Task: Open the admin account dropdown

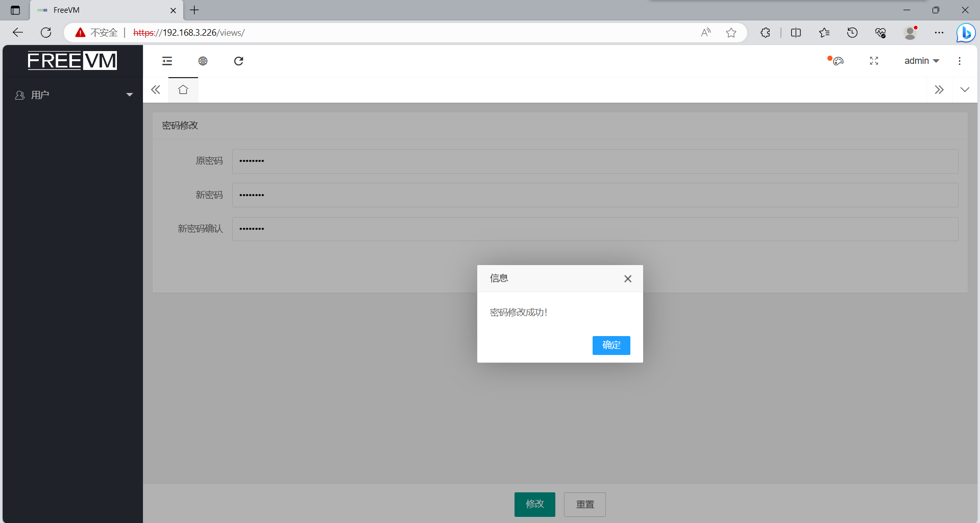Action: (921, 61)
